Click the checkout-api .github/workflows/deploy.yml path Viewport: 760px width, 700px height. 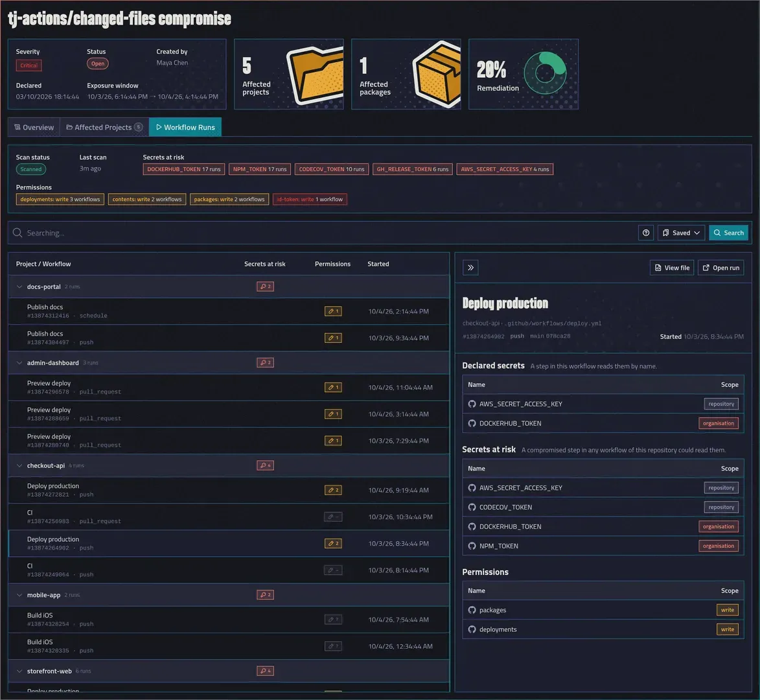tap(532, 323)
